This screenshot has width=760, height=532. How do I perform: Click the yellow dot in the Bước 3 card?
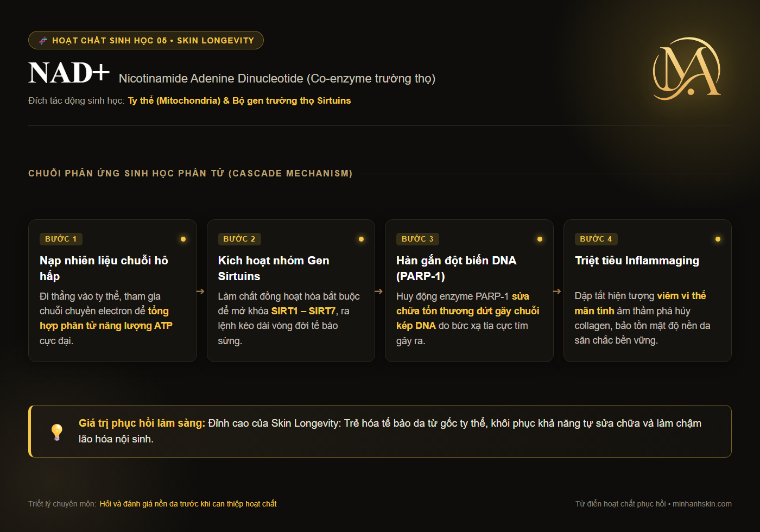point(540,239)
